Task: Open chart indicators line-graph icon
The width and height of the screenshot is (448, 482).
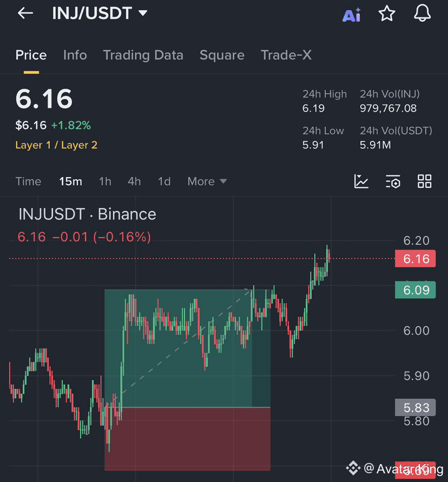Action: point(361,181)
